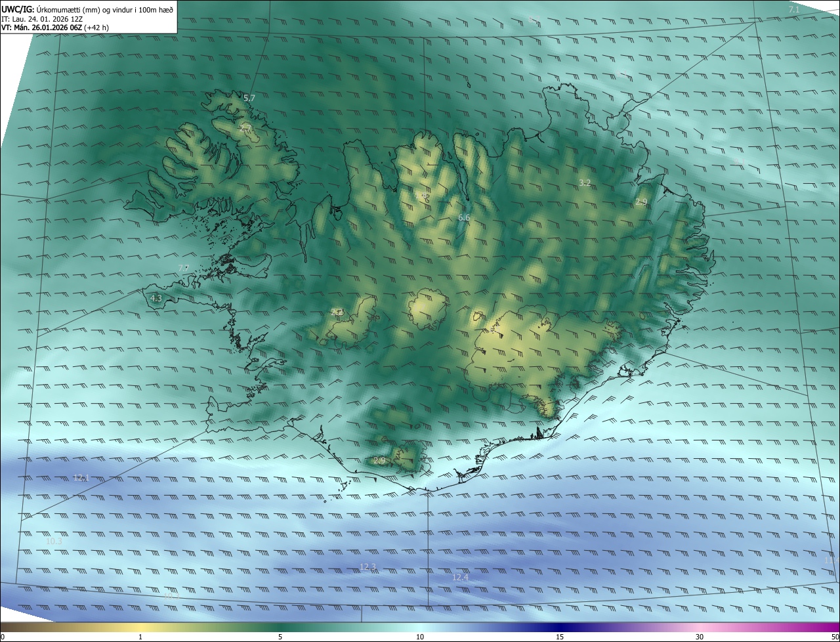Click the '12.4' value south of Iceland
This screenshot has width=840, height=642.
(461, 578)
